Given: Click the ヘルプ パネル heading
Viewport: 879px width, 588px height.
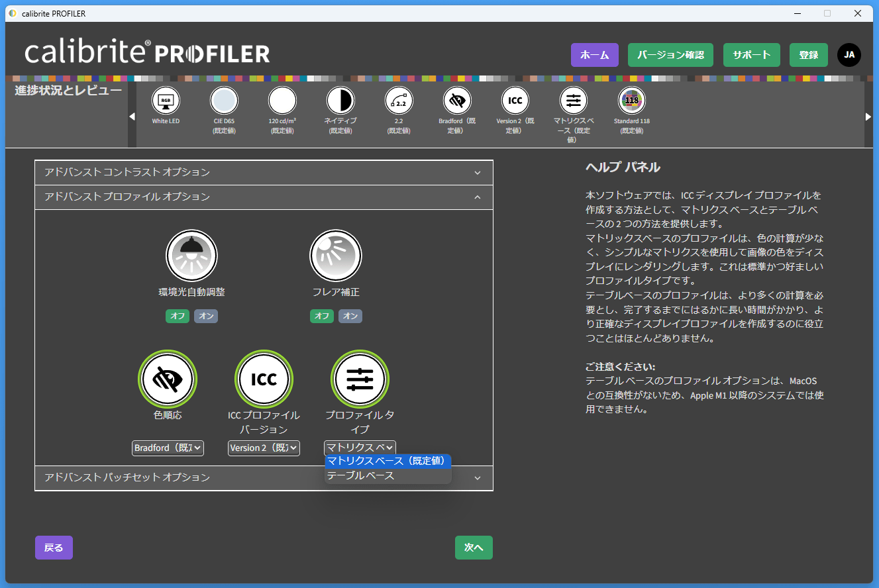Looking at the screenshot, I should point(623,167).
